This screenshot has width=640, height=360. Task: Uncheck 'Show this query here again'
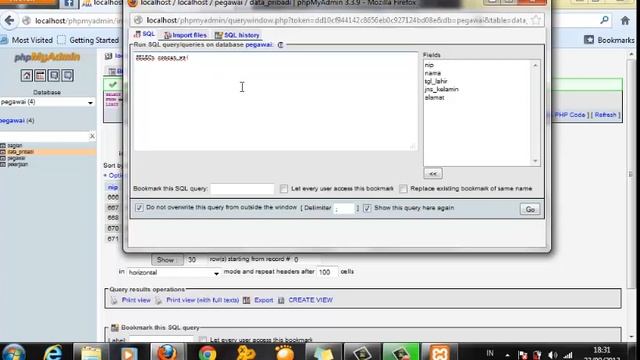(x=367, y=208)
